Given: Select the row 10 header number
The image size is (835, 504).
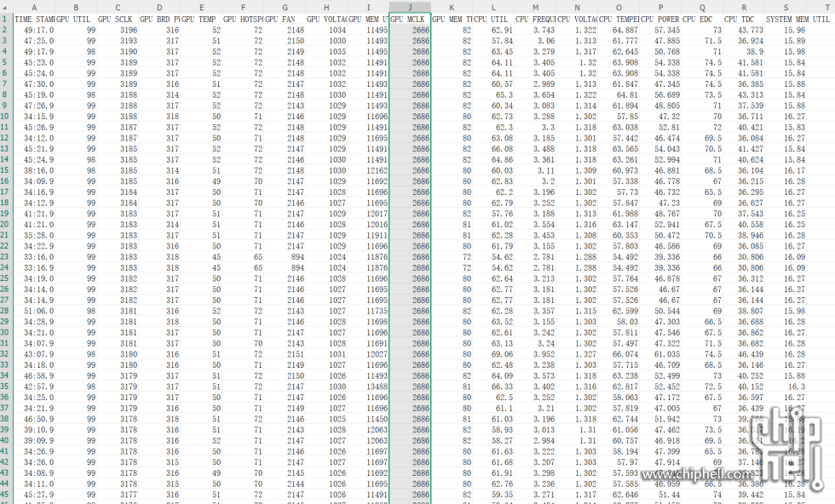Looking at the screenshot, I should click(5, 116).
